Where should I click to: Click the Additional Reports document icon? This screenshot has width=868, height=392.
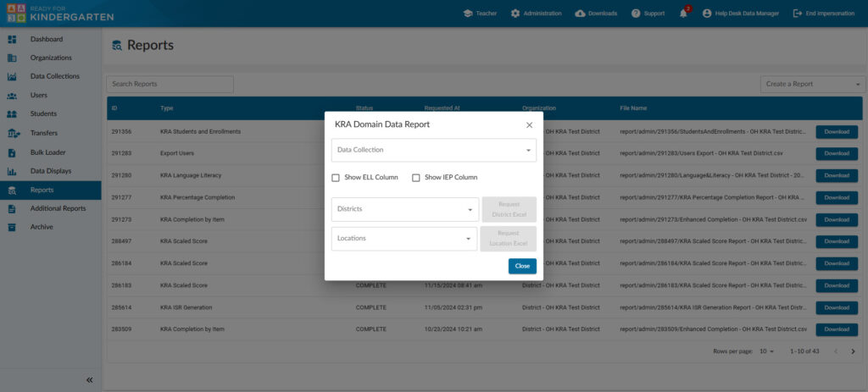[12, 209]
